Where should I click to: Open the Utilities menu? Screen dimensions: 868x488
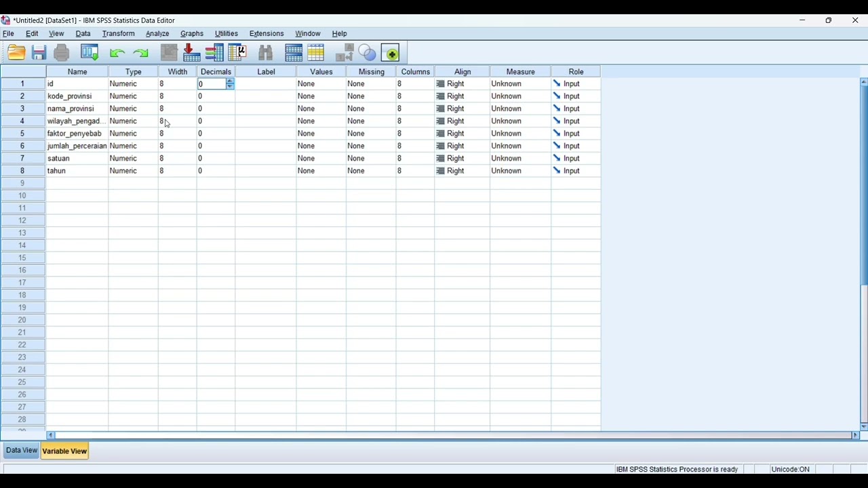(226, 33)
